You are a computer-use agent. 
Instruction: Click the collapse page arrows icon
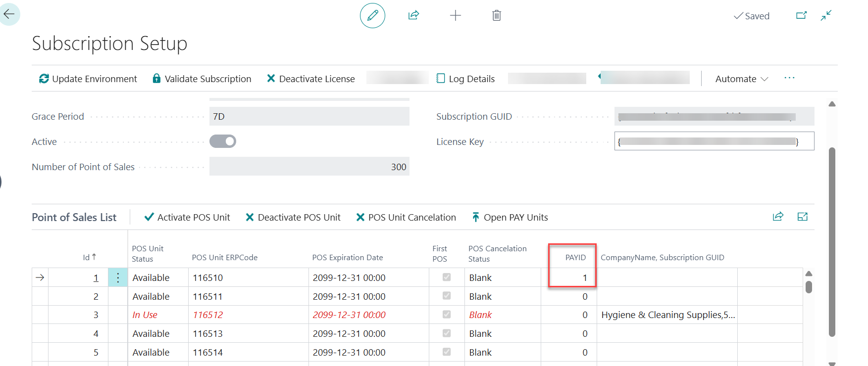tap(826, 15)
